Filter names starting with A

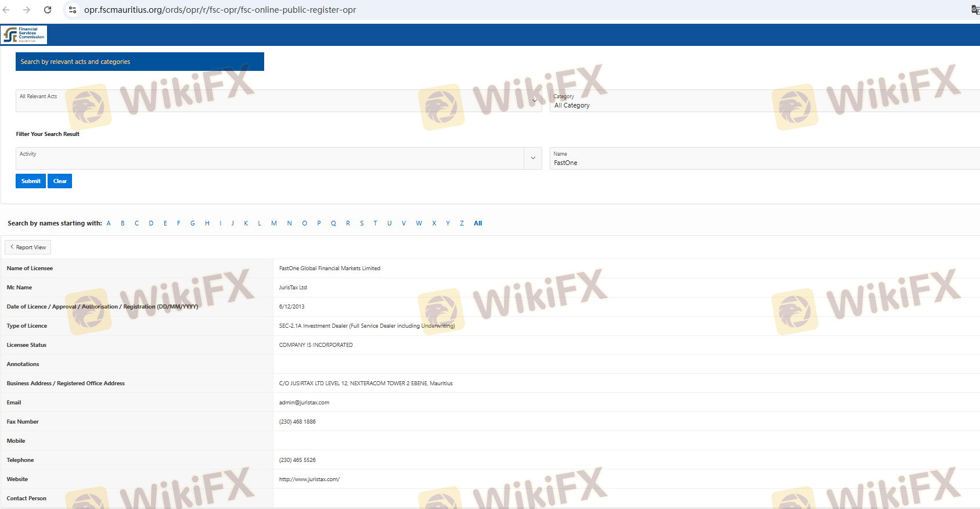pyautogui.click(x=109, y=223)
